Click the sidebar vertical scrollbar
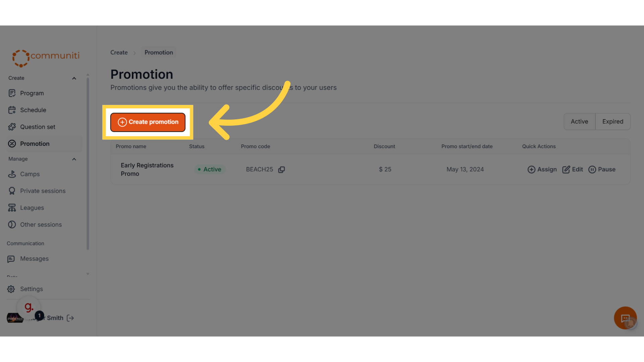The height and width of the screenshot is (362, 644). click(x=88, y=164)
